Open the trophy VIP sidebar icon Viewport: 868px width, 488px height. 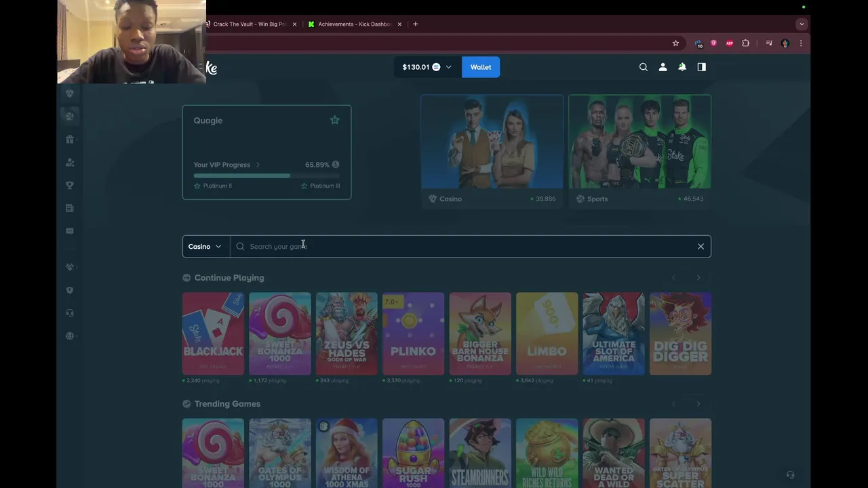(69, 185)
